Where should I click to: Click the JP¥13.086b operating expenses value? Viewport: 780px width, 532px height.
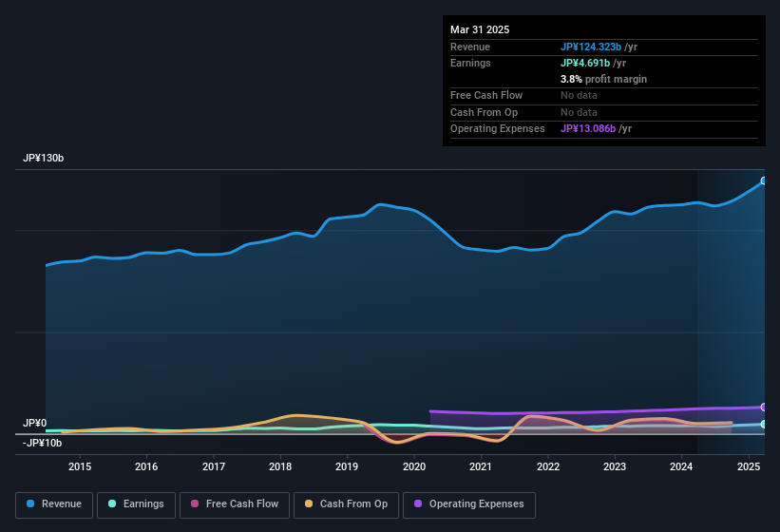click(588, 129)
